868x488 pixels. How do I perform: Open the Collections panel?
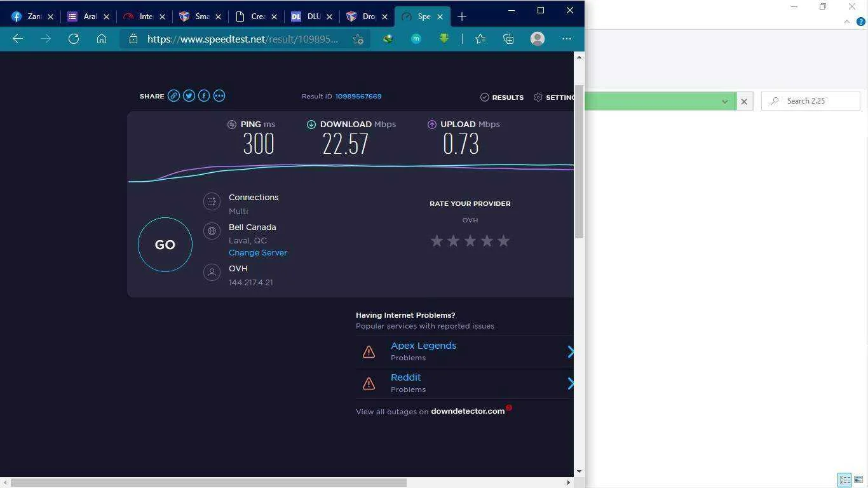(508, 39)
